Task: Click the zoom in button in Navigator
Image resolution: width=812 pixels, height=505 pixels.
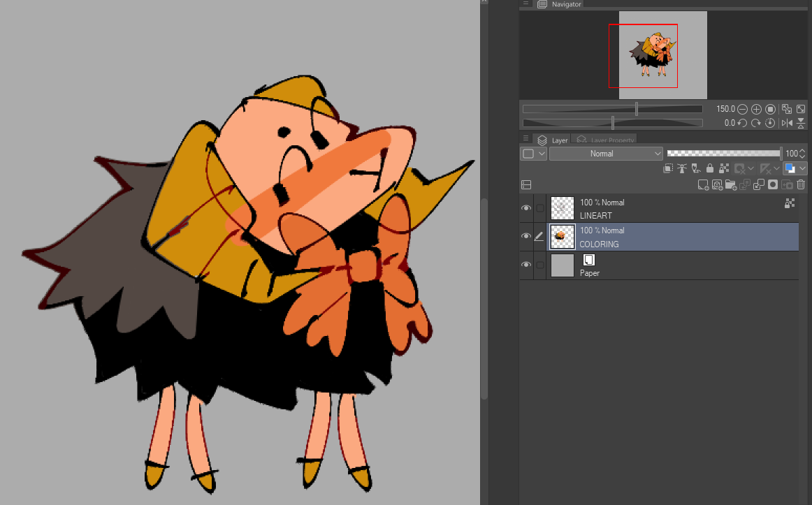Action: click(756, 110)
